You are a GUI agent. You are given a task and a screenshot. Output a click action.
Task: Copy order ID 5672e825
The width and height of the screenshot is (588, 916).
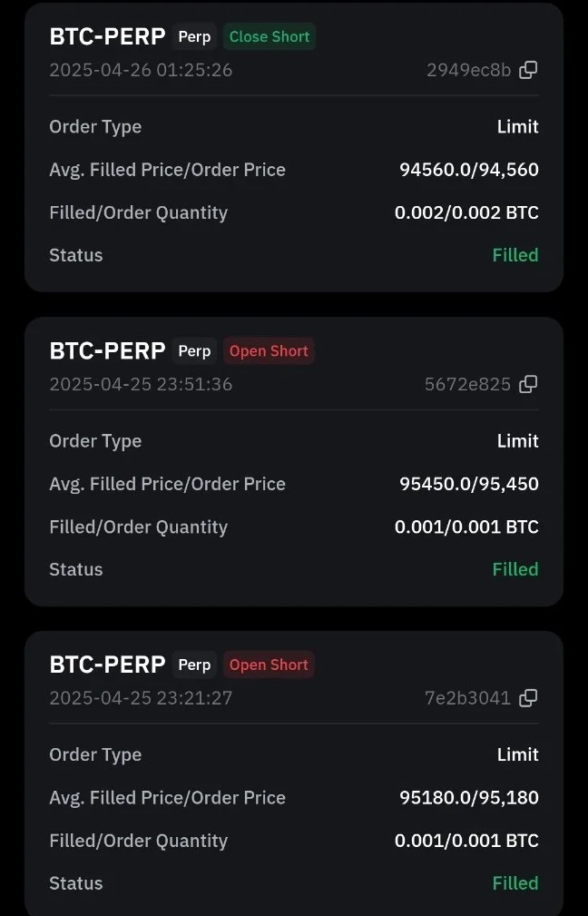(x=528, y=384)
